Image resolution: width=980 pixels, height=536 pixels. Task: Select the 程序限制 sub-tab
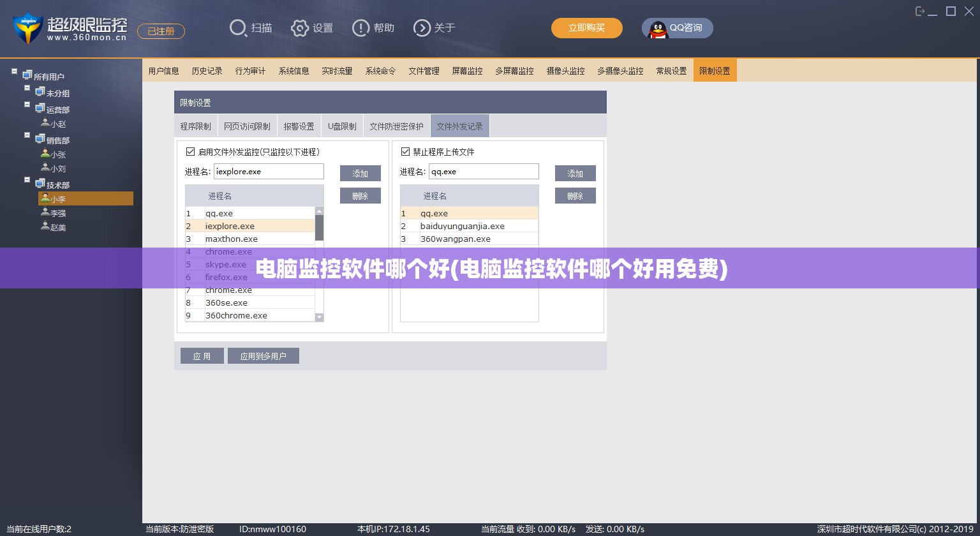pos(196,126)
